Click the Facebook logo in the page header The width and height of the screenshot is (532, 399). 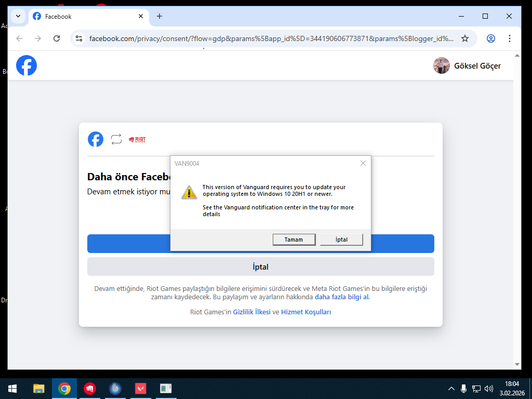pos(26,65)
